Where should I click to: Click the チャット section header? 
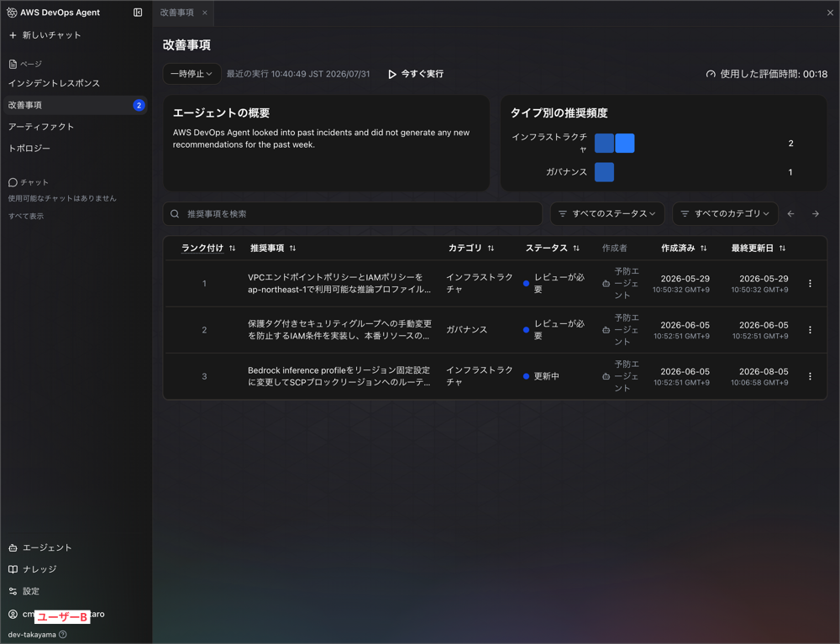pos(29,182)
